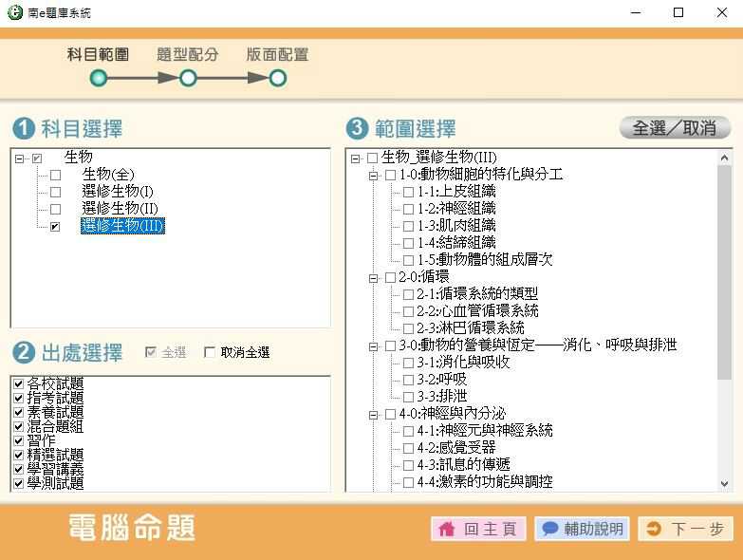Uncheck the 選修生物(III) checkbox
Screen dimensions: 743x560
tap(55, 227)
